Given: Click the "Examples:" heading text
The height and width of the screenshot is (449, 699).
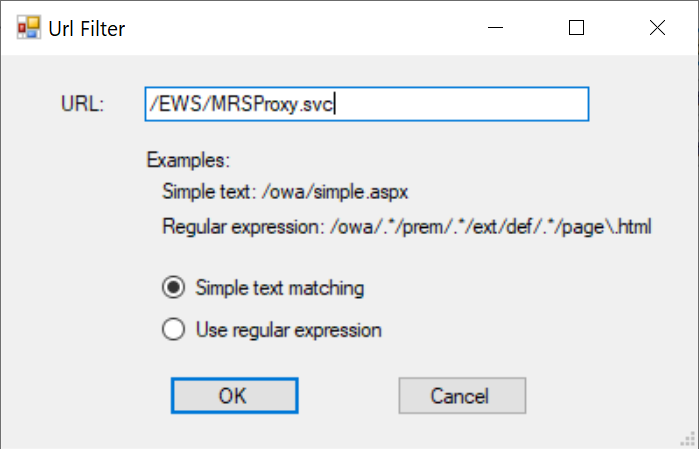Looking at the screenshot, I should click(x=188, y=160).
